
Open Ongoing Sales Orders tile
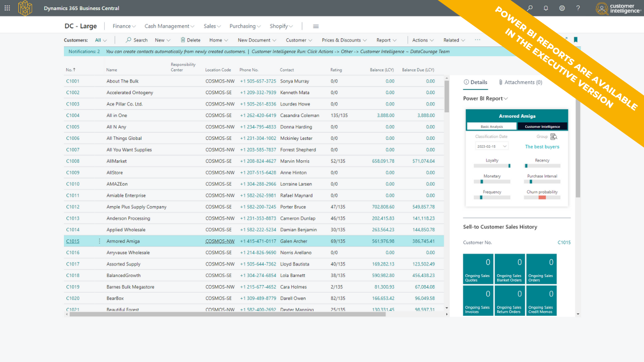point(541,268)
